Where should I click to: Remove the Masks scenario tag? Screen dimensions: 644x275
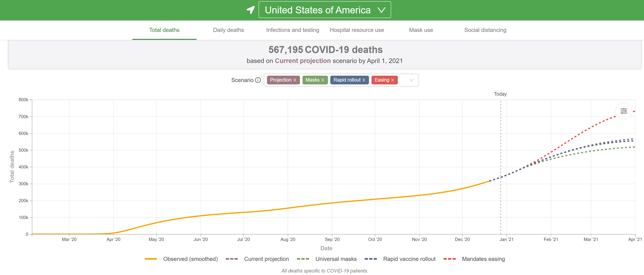(322, 80)
